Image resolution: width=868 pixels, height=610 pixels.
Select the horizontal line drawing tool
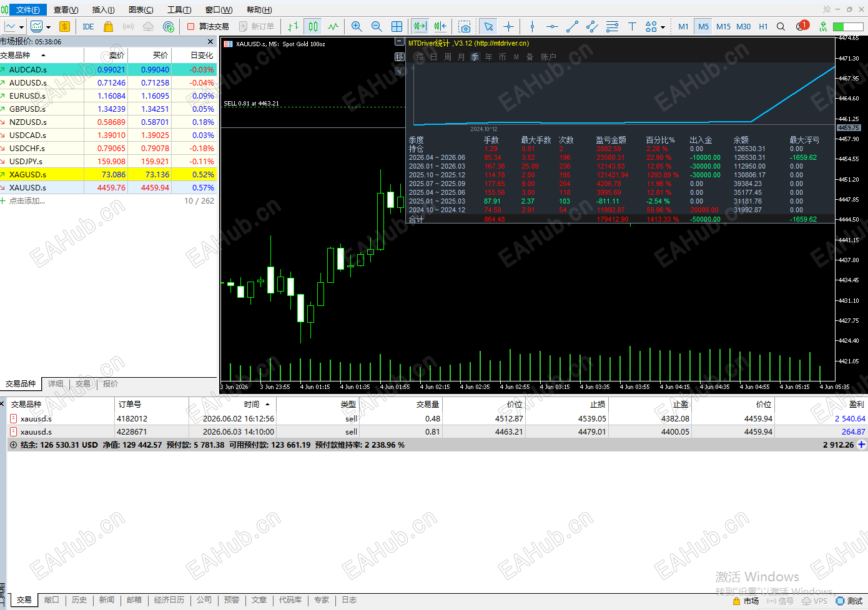click(x=552, y=26)
